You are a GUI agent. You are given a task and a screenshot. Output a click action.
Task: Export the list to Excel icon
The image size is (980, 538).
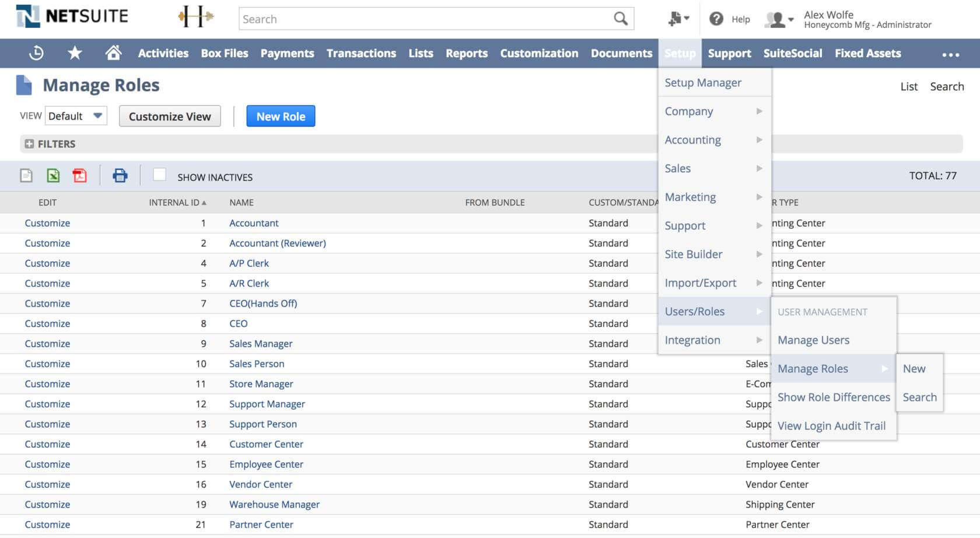(x=53, y=176)
